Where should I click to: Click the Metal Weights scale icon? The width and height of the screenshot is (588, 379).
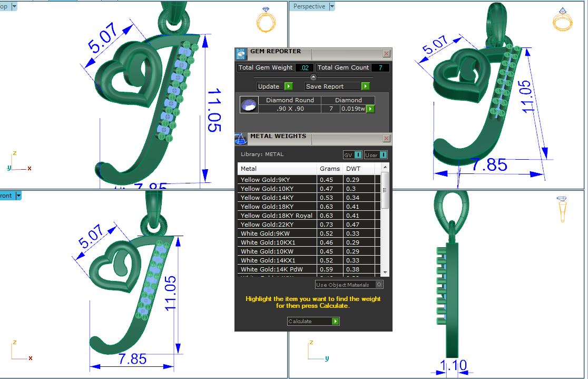241,138
